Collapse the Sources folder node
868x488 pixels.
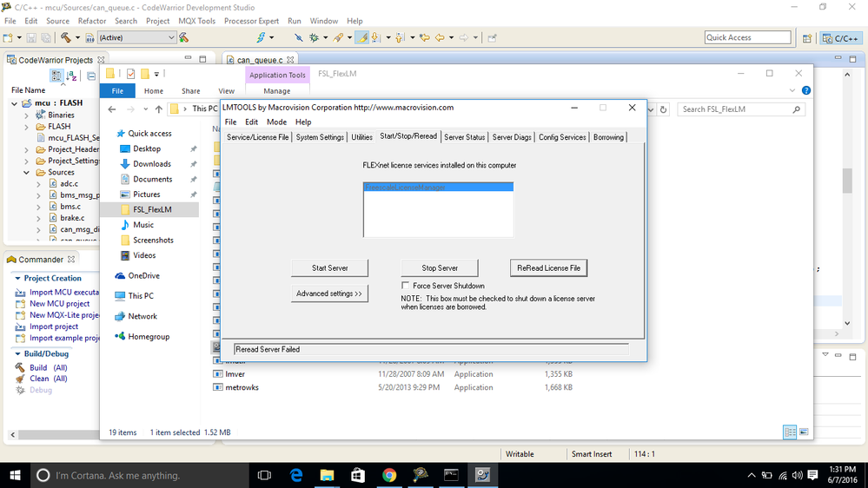(27, 173)
